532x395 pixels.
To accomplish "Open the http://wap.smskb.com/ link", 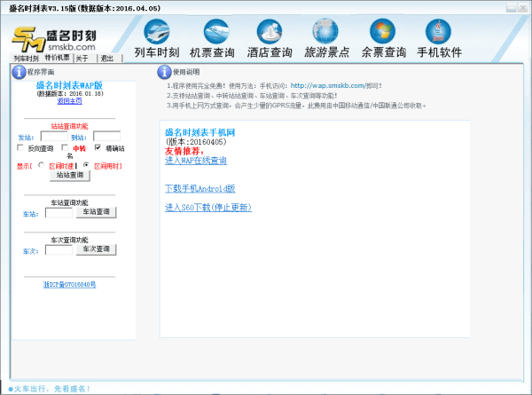I will [x=328, y=86].
